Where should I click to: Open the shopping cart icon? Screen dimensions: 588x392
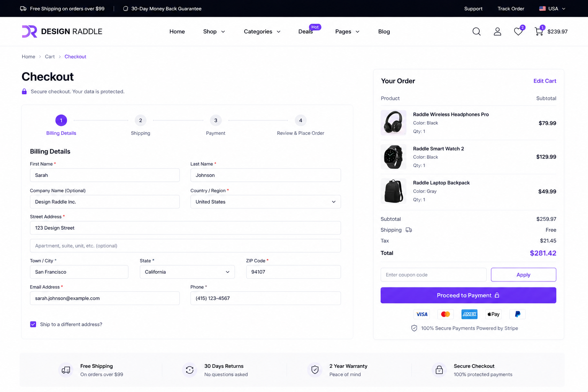539,31
